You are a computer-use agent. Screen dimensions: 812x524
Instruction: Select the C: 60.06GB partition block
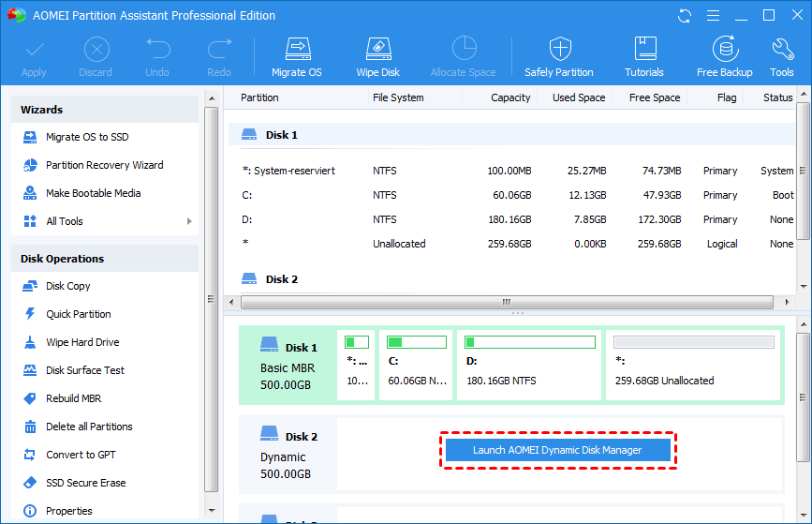[416, 365]
